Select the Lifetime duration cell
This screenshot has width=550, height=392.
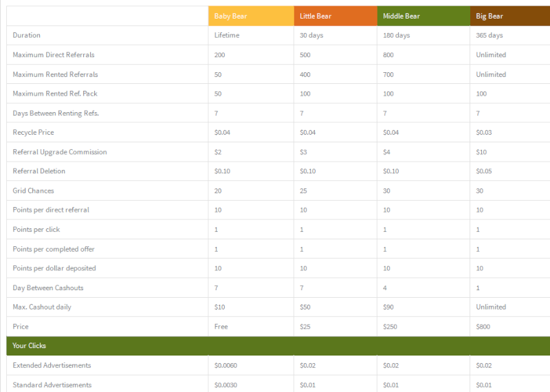coord(251,35)
